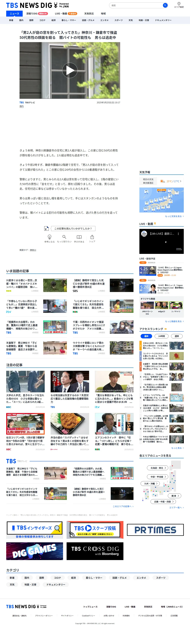Open ドキュメンタリー in the top sub-navigation

point(163,20)
